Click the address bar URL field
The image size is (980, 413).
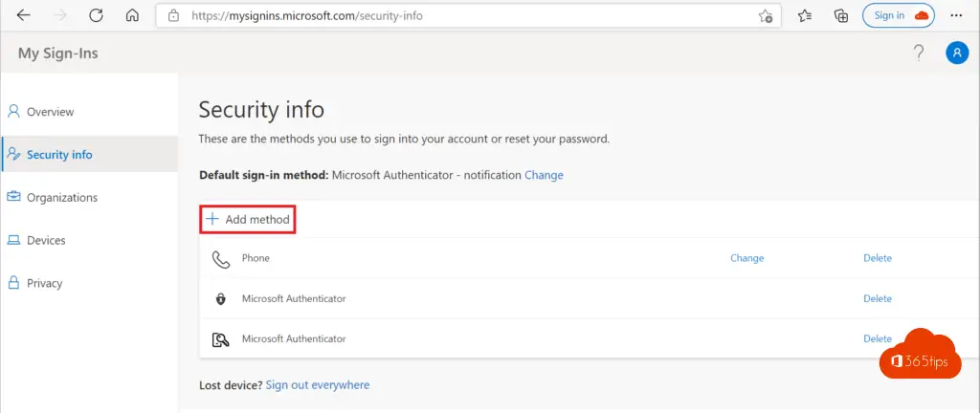coord(466,16)
